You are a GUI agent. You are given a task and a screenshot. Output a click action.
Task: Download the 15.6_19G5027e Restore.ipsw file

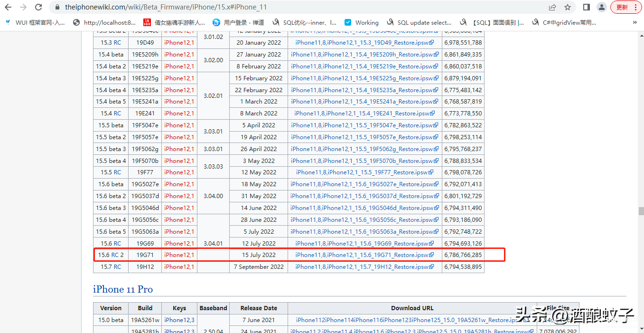(364, 184)
